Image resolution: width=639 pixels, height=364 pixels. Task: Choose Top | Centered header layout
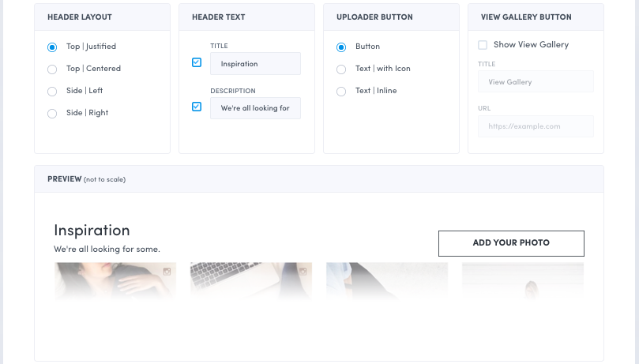52,69
